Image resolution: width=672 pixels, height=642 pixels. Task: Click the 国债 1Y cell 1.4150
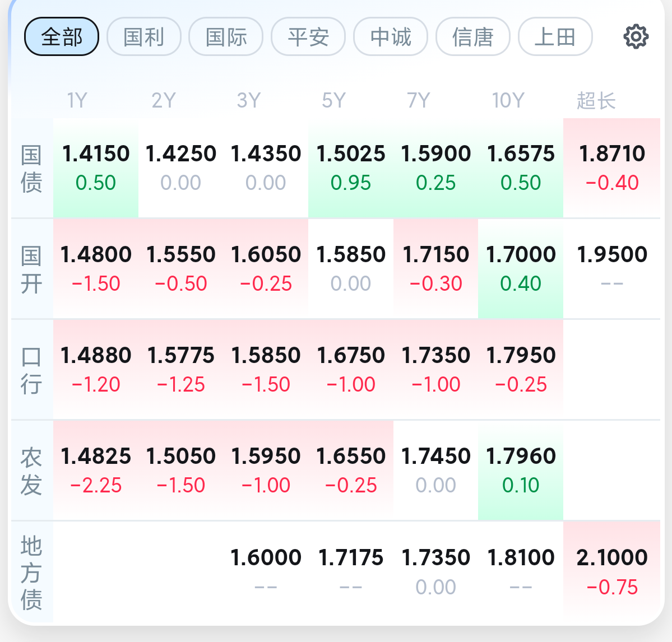click(x=96, y=168)
